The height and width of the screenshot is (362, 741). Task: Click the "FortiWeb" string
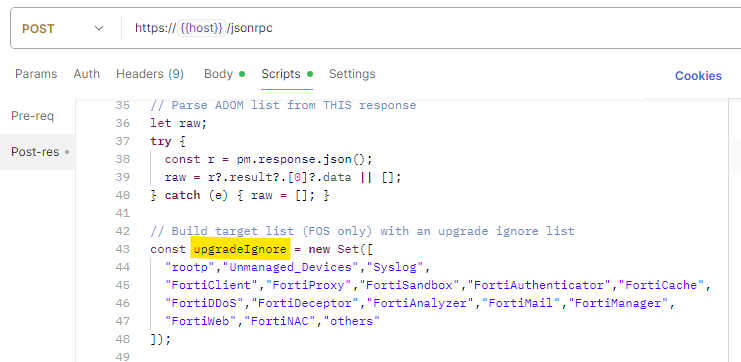point(200,321)
